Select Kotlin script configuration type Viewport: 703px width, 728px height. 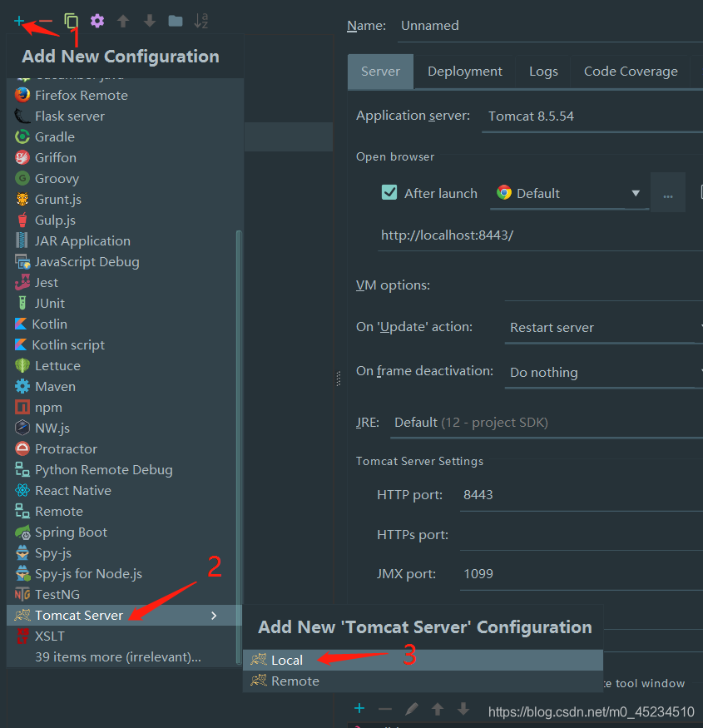coord(122,345)
